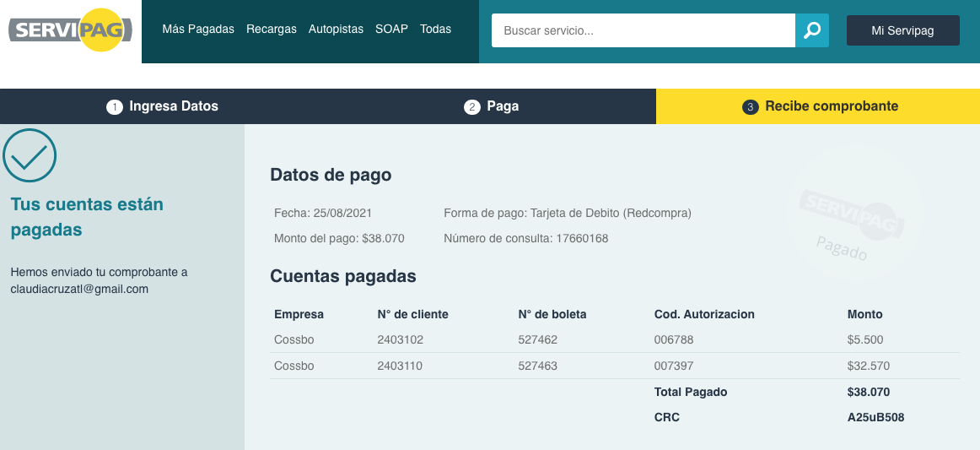Viewport: 980px width, 450px height.
Task: Click the Cuentas pagadas heading
Action: point(343,276)
